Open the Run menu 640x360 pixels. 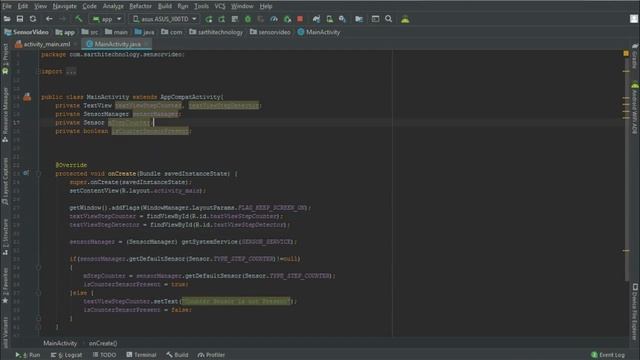click(x=183, y=6)
